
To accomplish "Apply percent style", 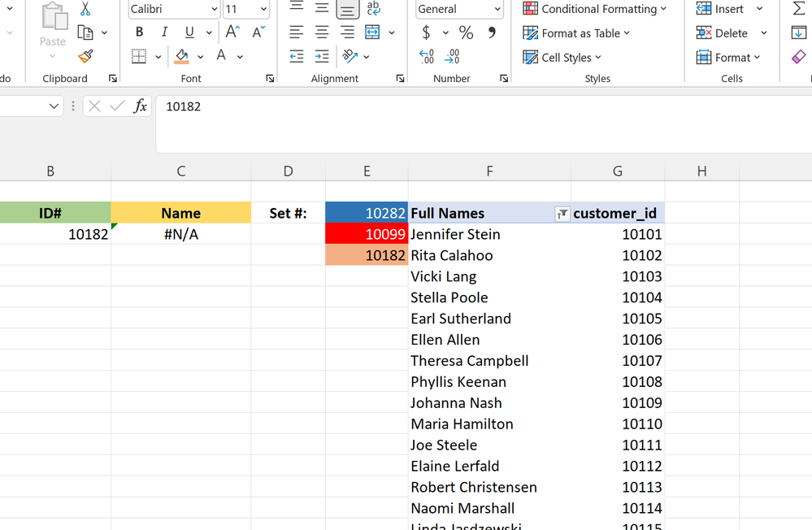I will click(466, 33).
